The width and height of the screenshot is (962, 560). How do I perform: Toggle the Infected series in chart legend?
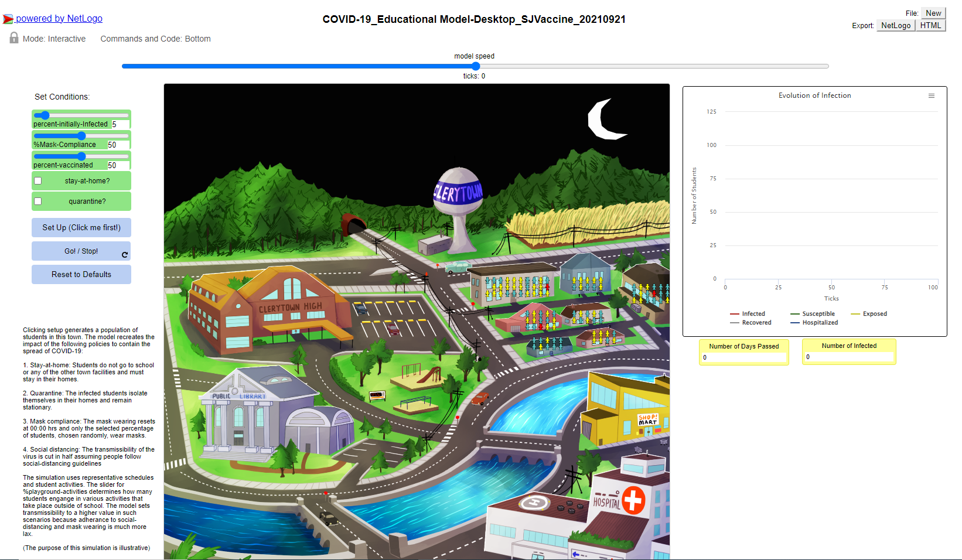pos(748,314)
